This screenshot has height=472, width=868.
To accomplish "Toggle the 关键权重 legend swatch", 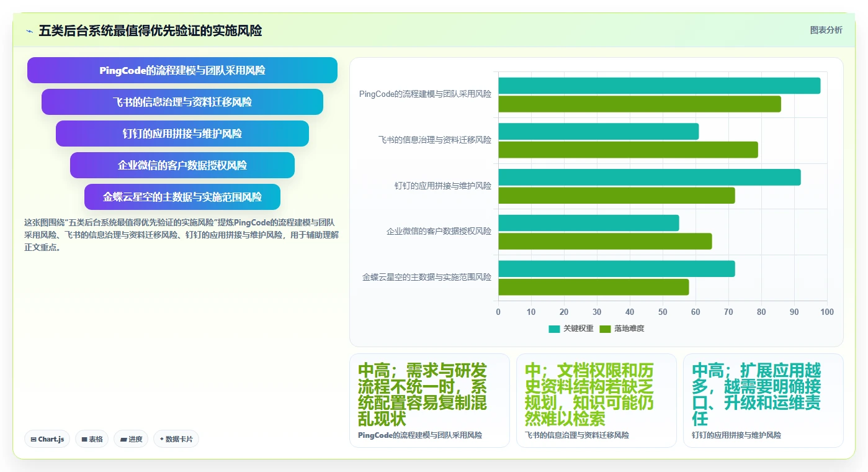I will [554, 329].
